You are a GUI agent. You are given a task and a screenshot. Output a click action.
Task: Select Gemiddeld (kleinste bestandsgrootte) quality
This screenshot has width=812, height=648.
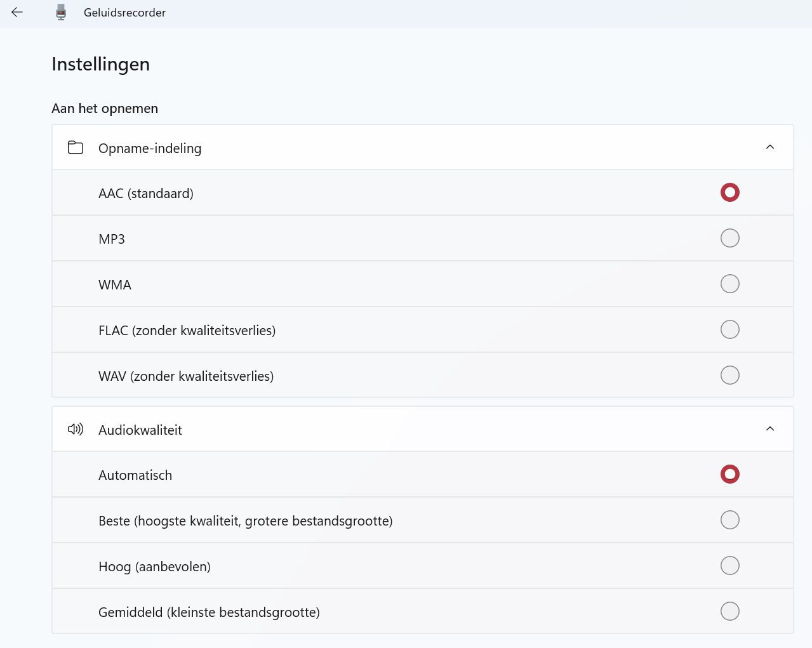729,611
